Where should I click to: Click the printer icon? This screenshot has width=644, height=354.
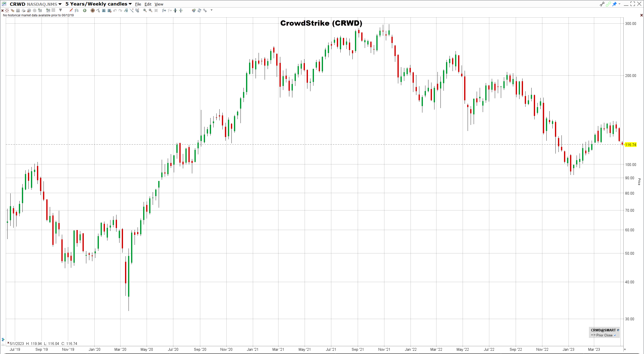(23, 10)
